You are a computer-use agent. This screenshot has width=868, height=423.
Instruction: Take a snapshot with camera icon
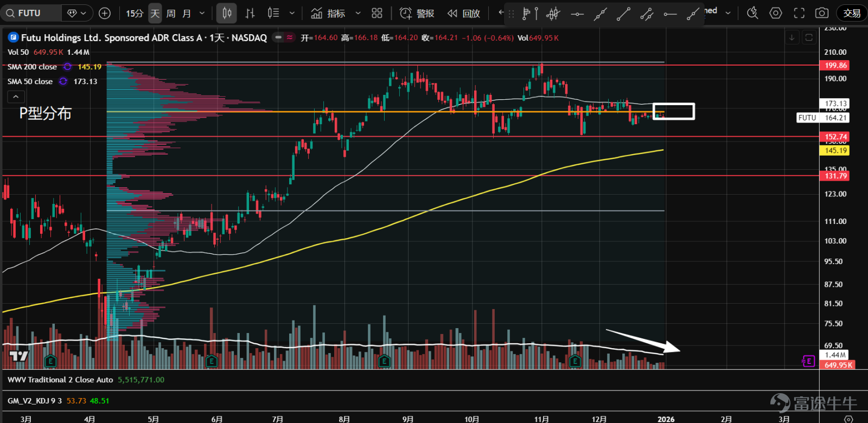coord(822,13)
